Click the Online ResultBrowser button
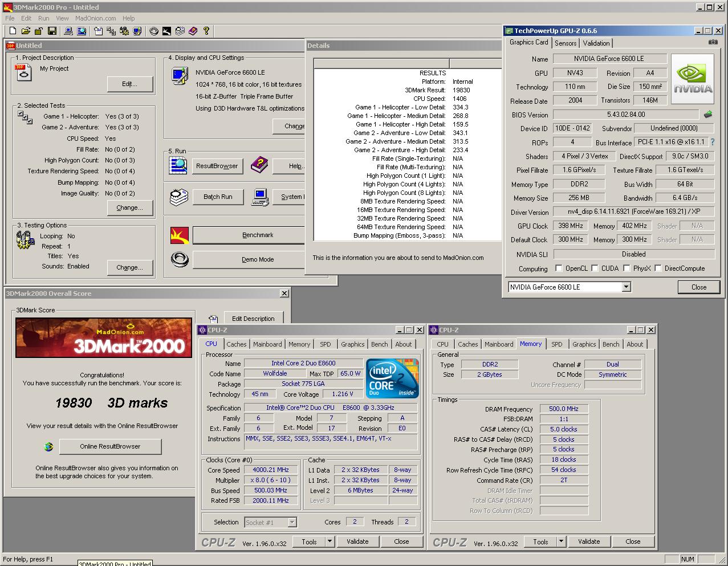Viewport: 728px width, 566px height. [x=110, y=446]
